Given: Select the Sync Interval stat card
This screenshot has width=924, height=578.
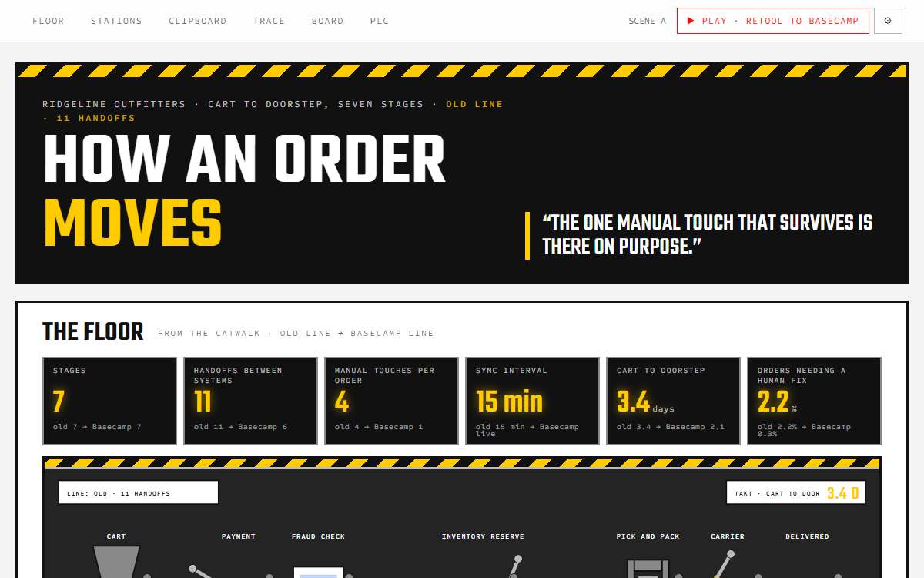Looking at the screenshot, I should pos(532,401).
